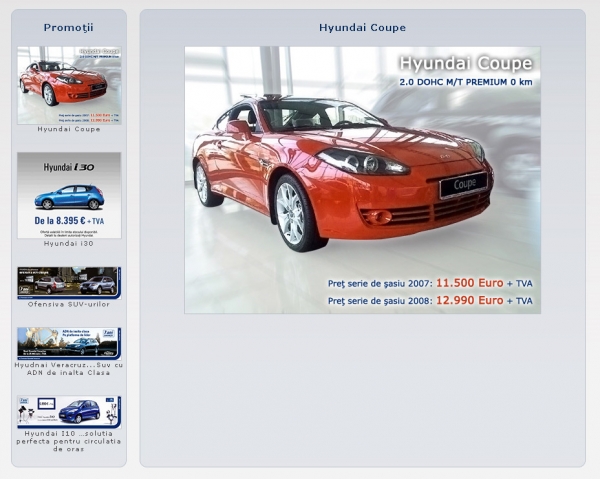Screen dimensions: 600x479
Task: Click the 'Ofensiva SUV-urilor' caption link
Action: tap(69, 304)
